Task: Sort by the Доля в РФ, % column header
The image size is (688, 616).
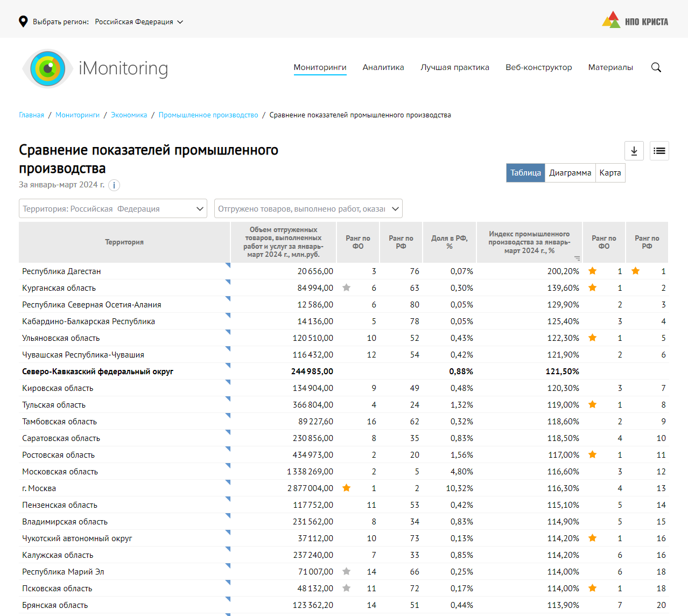Action: tap(450, 242)
